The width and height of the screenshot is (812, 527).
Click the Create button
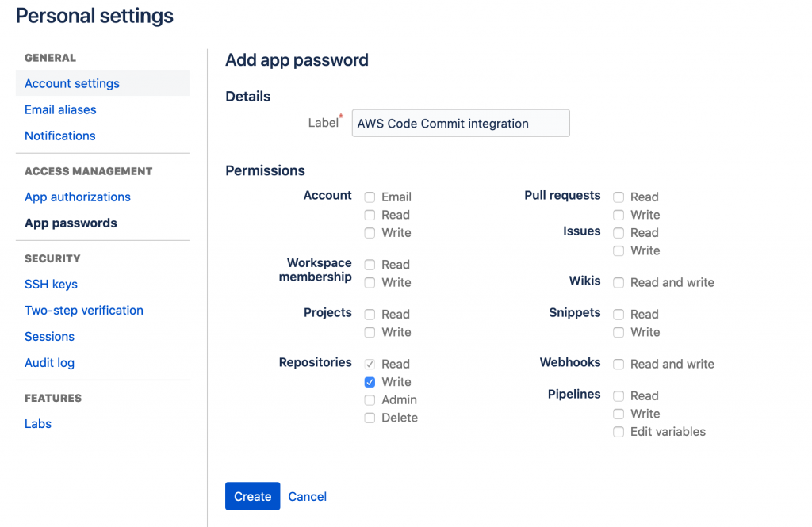[252, 496]
